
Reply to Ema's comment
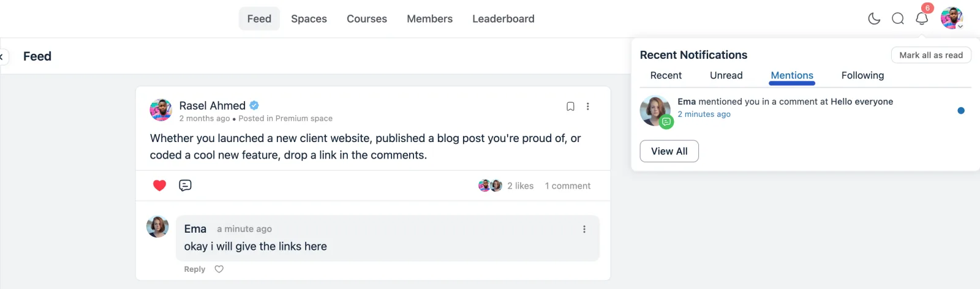pyautogui.click(x=195, y=269)
